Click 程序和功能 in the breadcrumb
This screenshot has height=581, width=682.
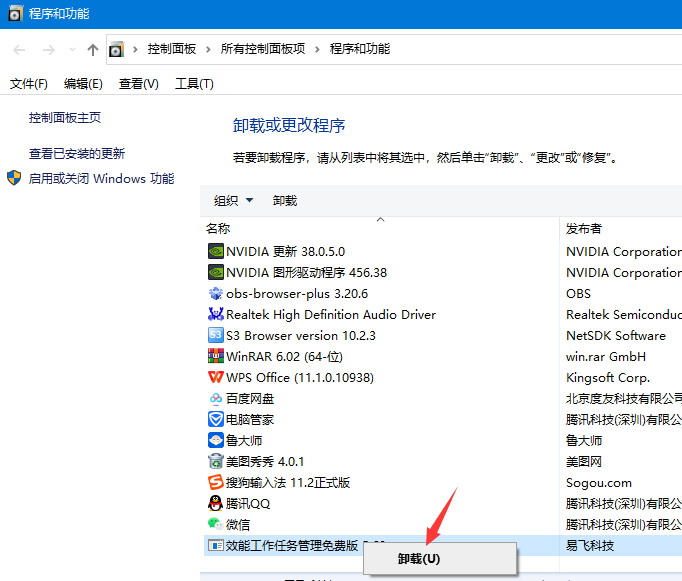[360, 49]
